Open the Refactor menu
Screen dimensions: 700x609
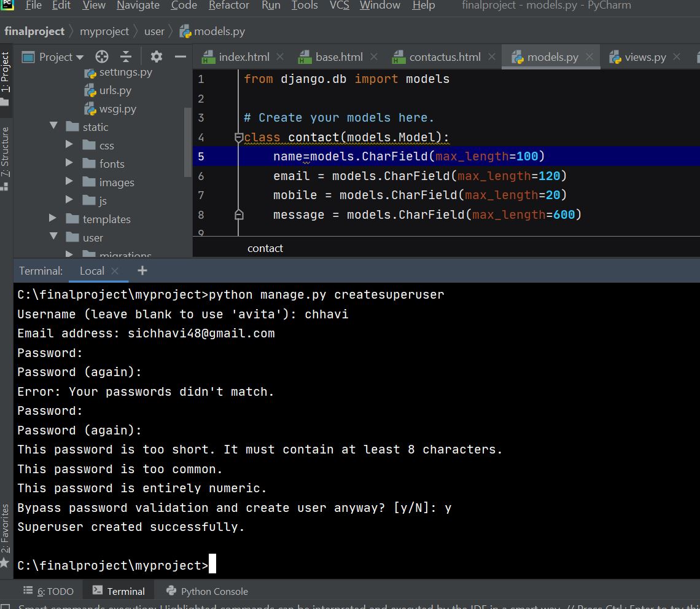point(229,6)
